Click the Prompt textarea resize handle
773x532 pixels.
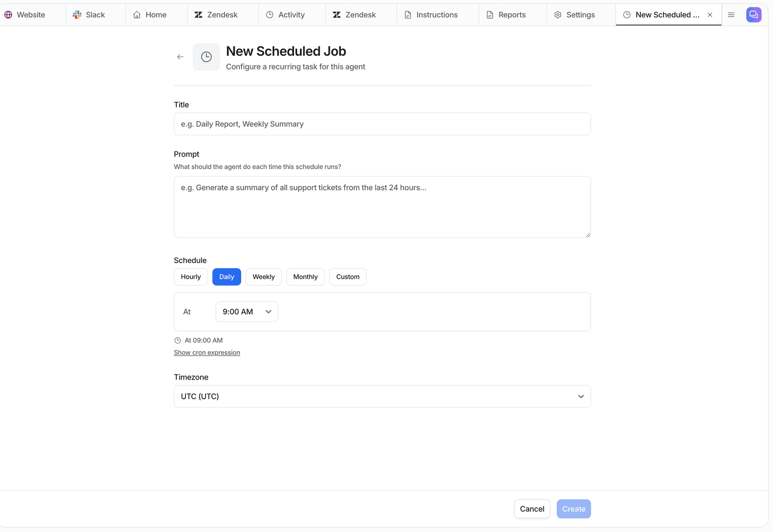[x=588, y=235]
